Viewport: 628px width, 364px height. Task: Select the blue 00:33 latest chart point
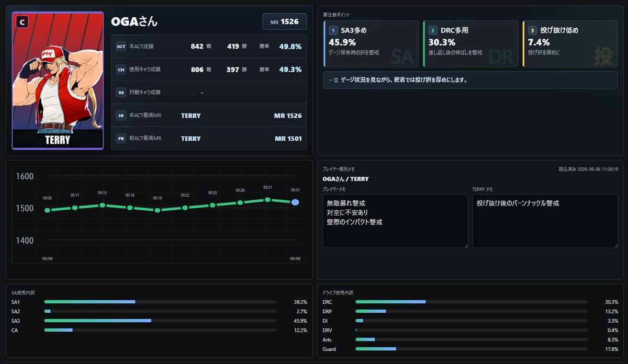[295, 202]
